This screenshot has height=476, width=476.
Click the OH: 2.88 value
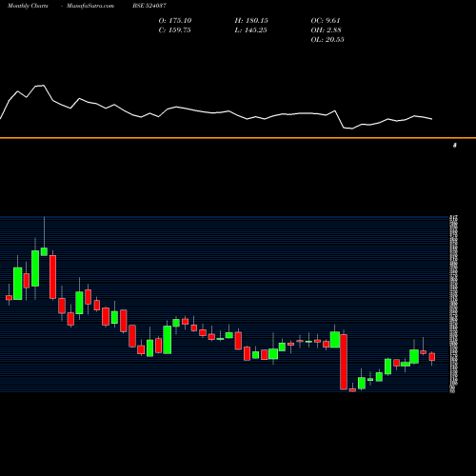click(327, 30)
